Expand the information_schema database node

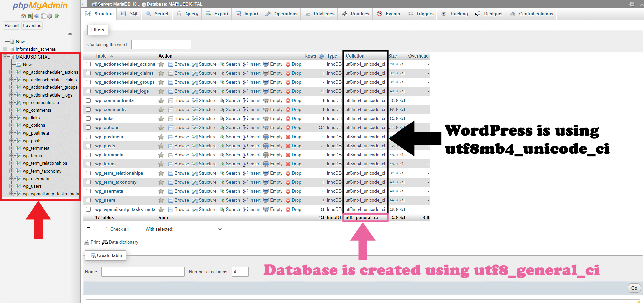coord(5,49)
